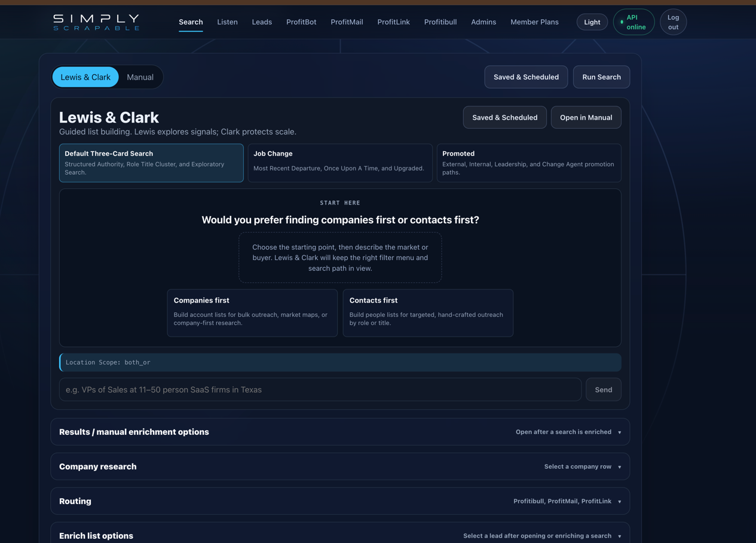
Task: Open the Search nav tab
Action: (x=191, y=22)
